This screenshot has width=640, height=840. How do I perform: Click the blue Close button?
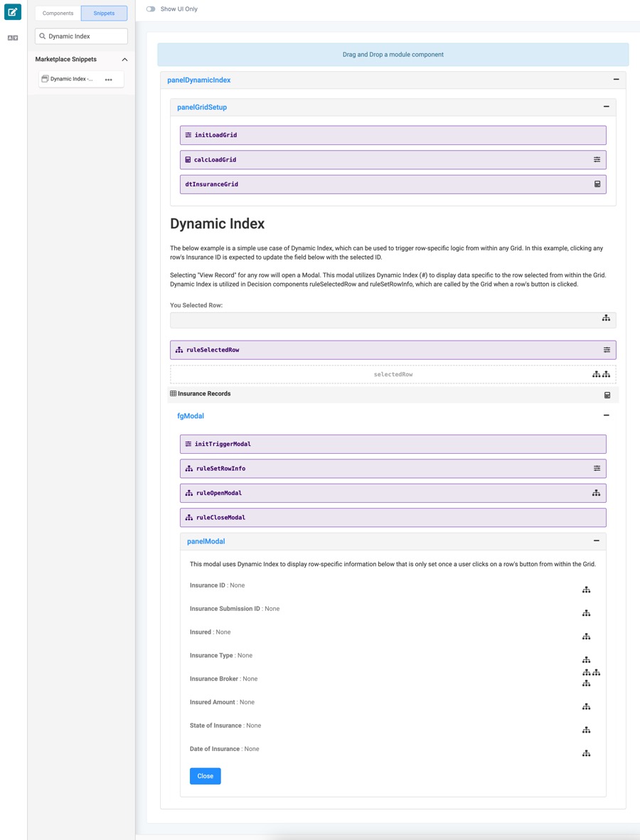(x=205, y=776)
